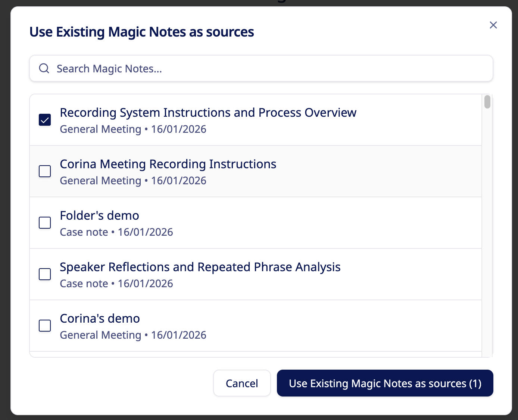
Task: Click the Corina Meeting Recording Instructions title
Action: (x=168, y=164)
